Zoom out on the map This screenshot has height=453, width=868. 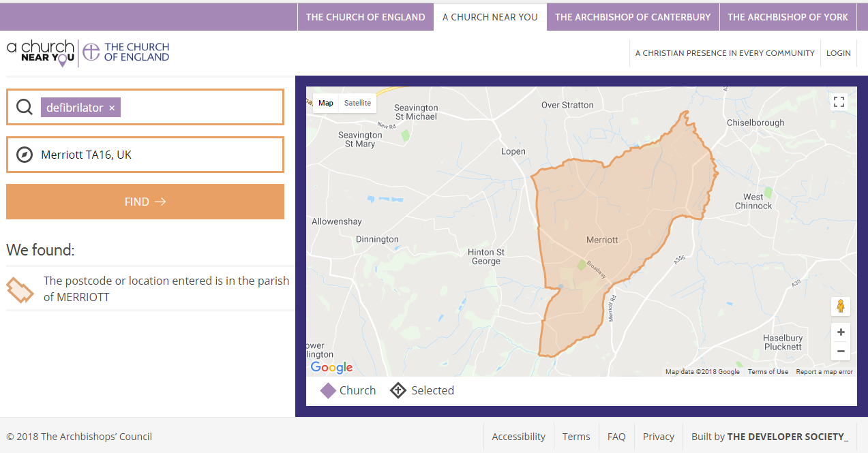click(x=841, y=352)
